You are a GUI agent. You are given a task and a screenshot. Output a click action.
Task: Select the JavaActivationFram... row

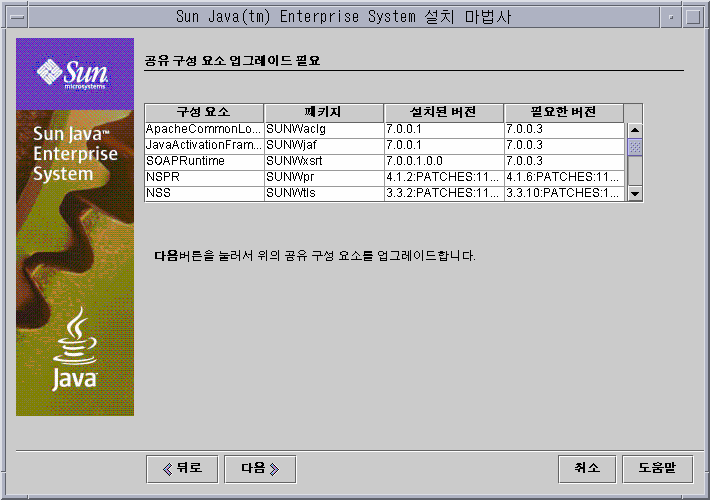(x=384, y=146)
